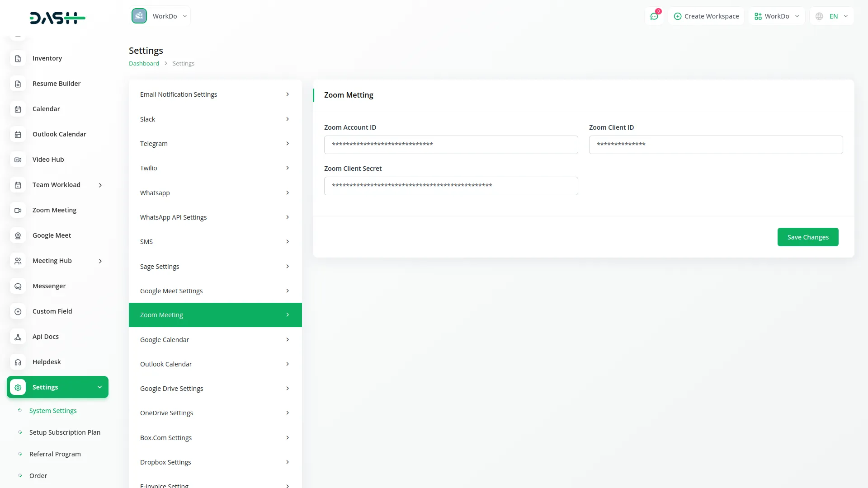Image resolution: width=868 pixels, height=488 pixels.
Task: Click the Messenger chat icon
Action: [18, 286]
